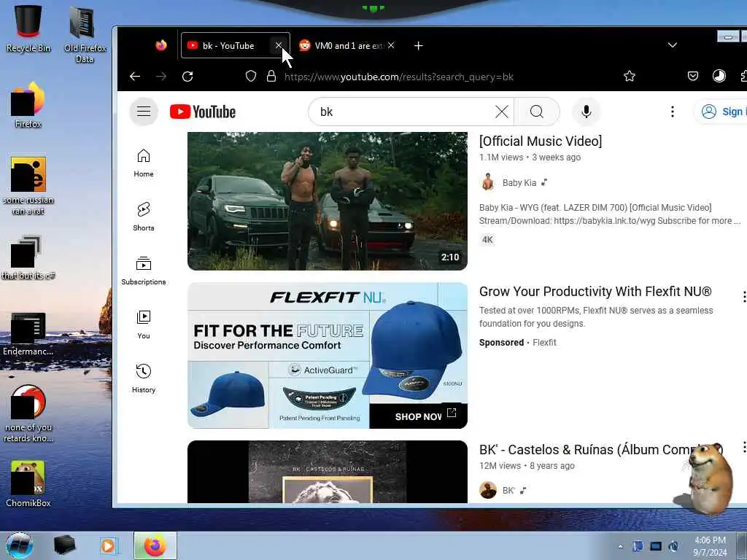View site security via padlock icon
The height and width of the screenshot is (560, 747).
[271, 76]
